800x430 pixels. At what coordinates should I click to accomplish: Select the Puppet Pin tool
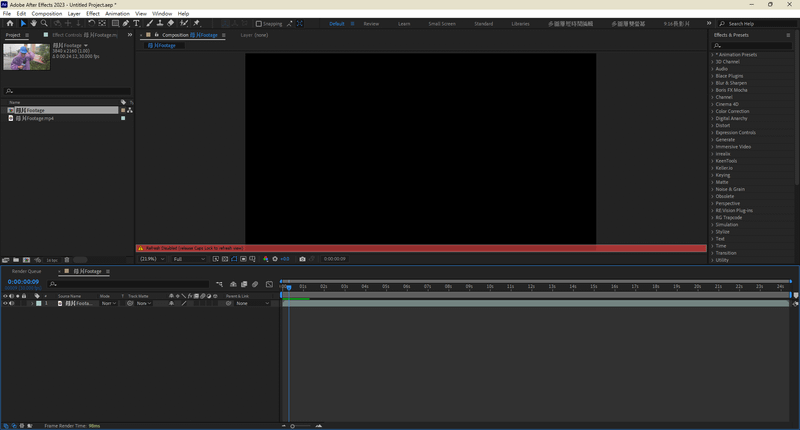click(196, 23)
